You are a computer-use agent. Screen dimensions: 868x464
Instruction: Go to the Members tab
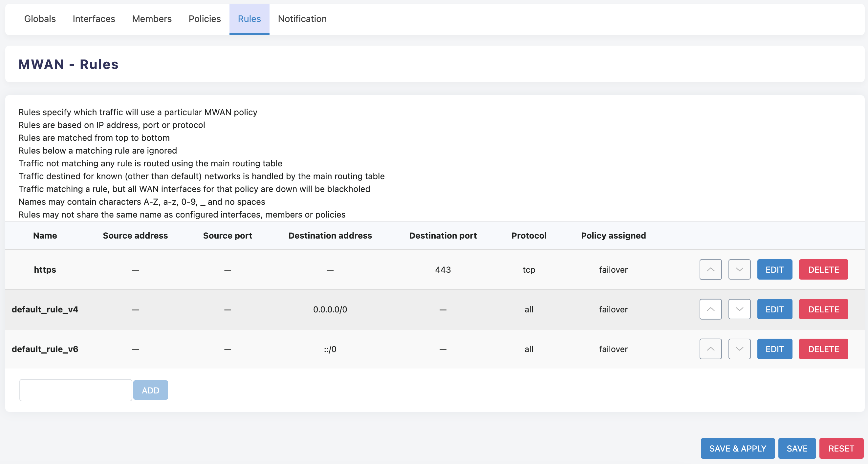coord(152,19)
